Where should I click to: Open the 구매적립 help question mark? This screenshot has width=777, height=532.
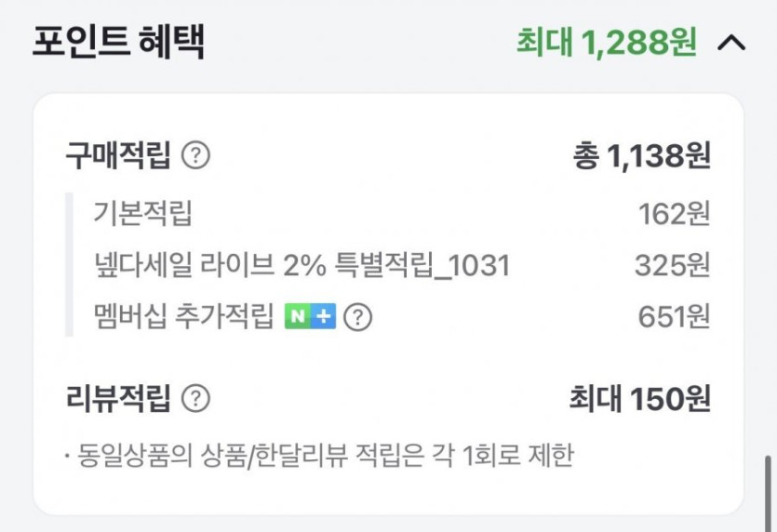tap(195, 155)
